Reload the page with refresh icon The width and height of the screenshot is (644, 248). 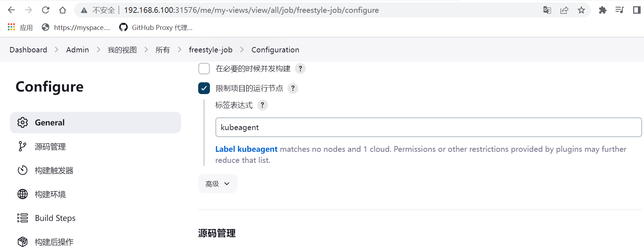(x=46, y=10)
